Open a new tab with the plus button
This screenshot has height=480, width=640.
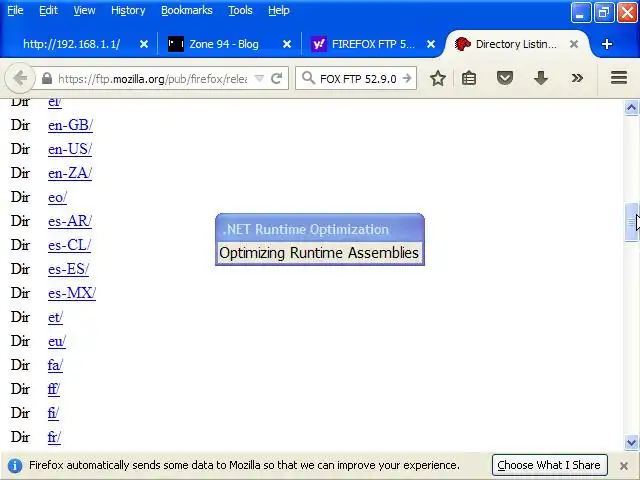click(607, 44)
